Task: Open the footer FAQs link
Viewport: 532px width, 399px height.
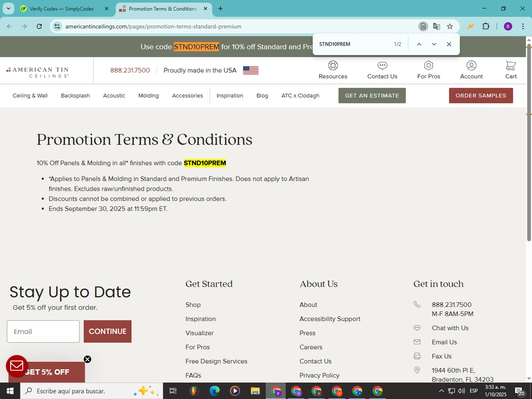Action: click(x=193, y=375)
